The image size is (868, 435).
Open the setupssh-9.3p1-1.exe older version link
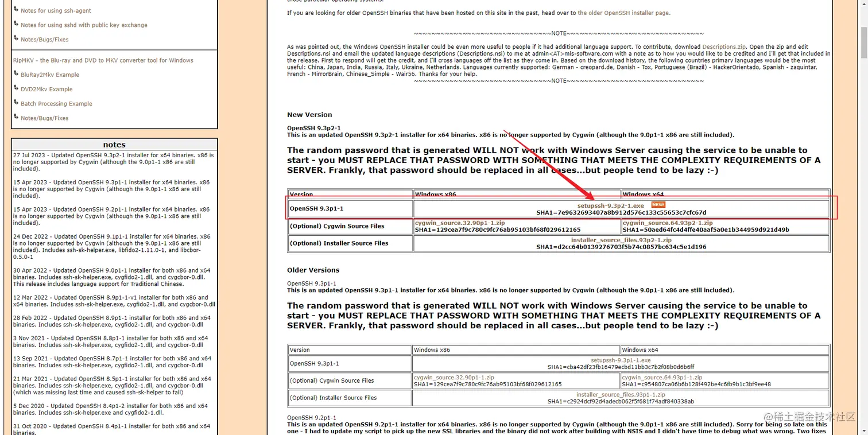click(621, 360)
